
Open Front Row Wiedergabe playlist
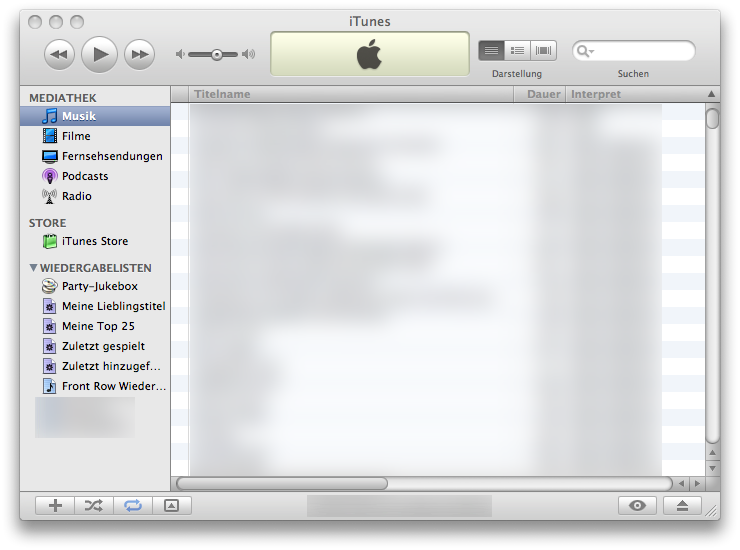point(95,386)
